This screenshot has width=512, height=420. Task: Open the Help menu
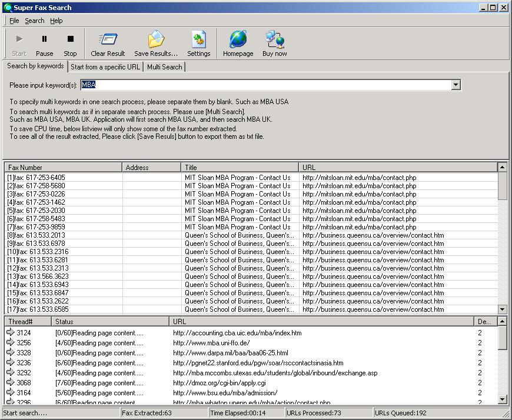[56, 21]
